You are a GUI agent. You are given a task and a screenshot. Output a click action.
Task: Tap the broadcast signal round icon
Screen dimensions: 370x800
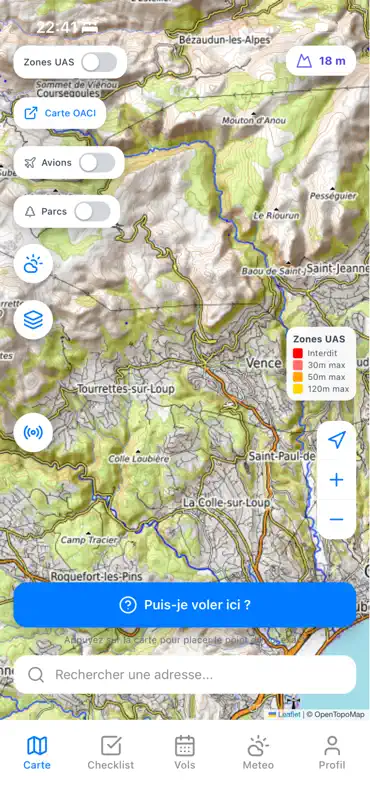coord(33,433)
